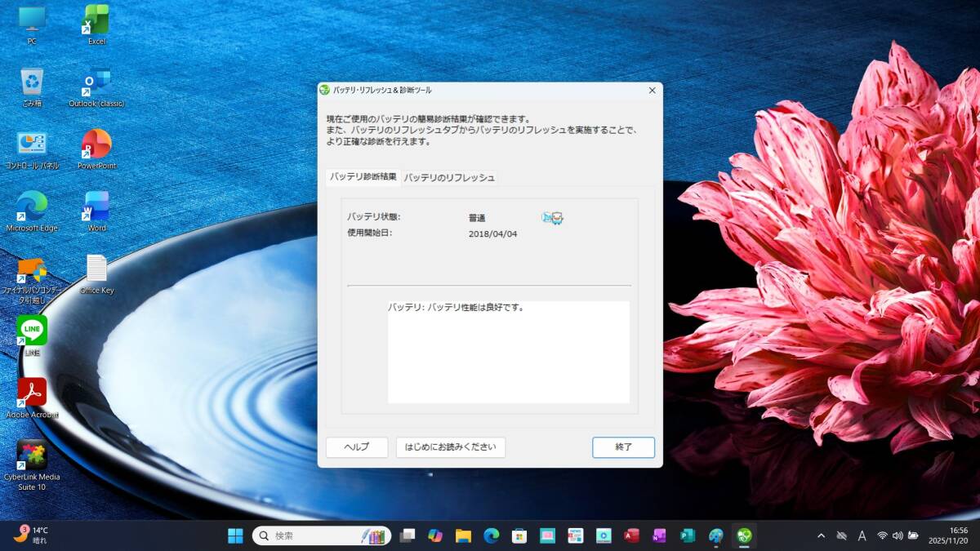Open the Adobe Acrobat desktop shortcut
980x551 pixels.
pos(32,398)
